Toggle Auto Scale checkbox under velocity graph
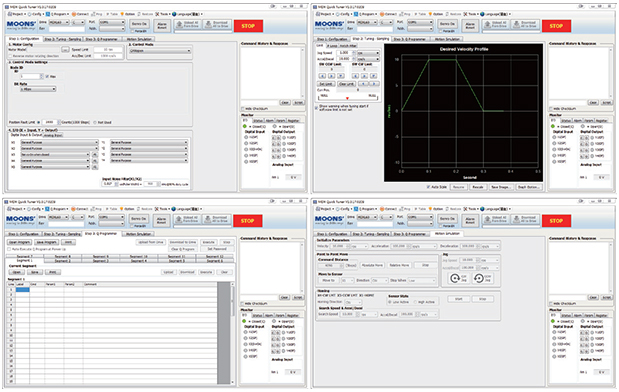This screenshot has width=619, height=392. click(428, 187)
